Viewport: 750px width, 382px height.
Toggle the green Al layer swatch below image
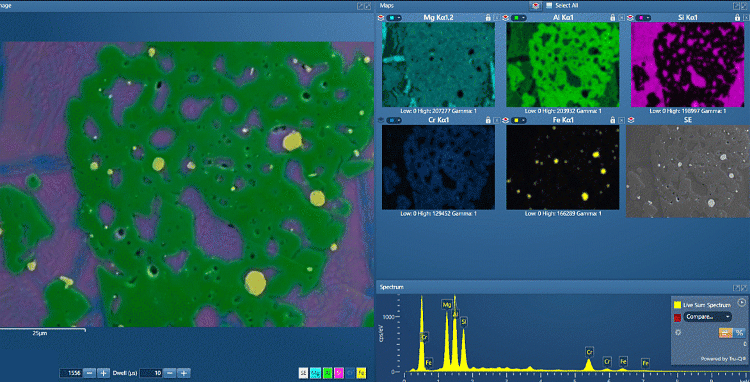point(327,373)
